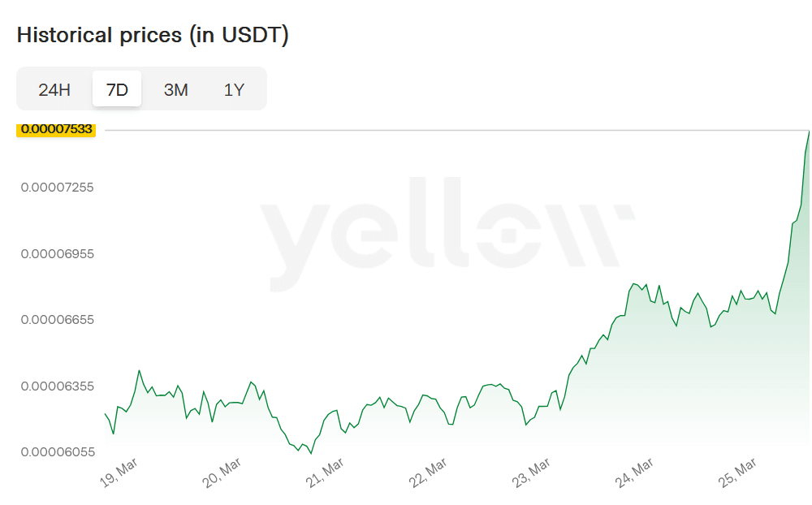Click the 0.00006655 y-axis price label
The height and width of the screenshot is (505, 812).
point(57,320)
